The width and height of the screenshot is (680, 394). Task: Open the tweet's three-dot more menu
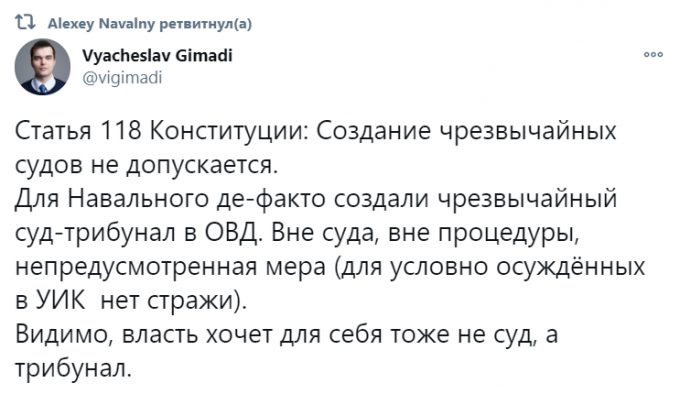pos(653,55)
